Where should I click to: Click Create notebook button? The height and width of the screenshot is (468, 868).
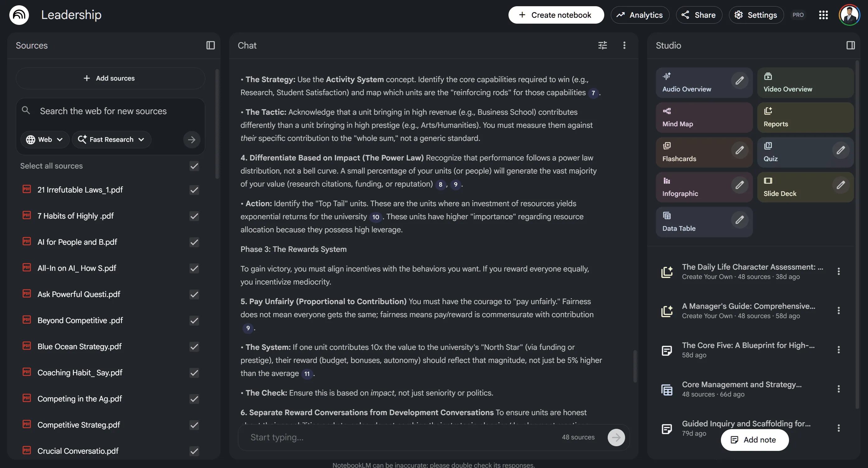point(556,15)
